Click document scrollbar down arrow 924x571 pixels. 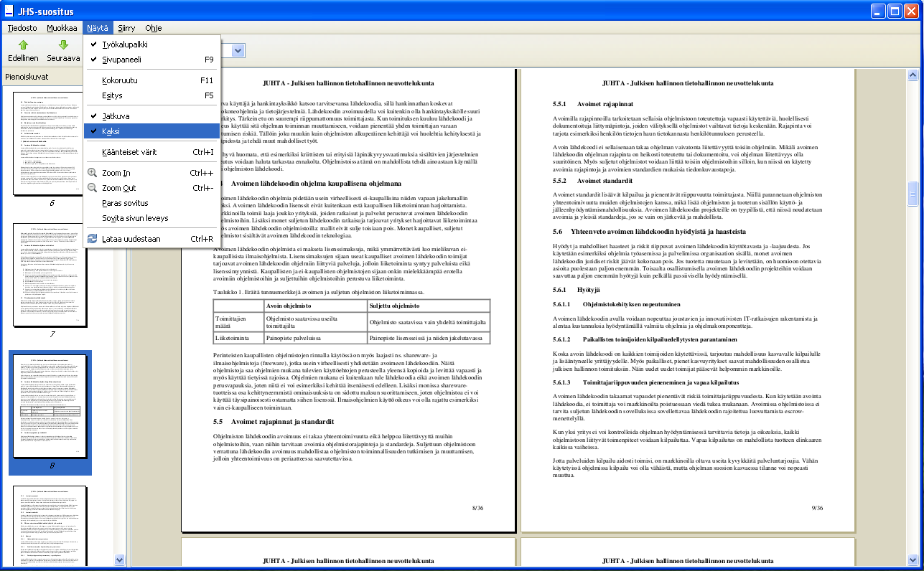[913, 560]
